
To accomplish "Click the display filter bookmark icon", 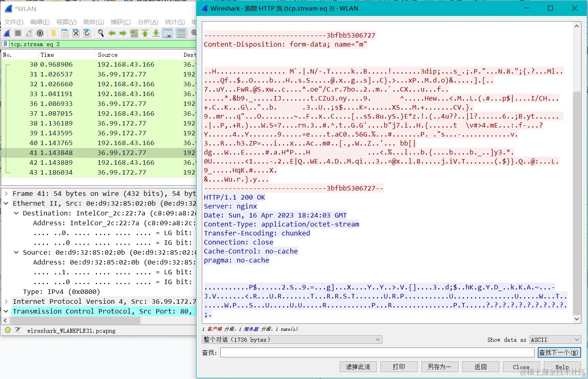I will (5, 44).
